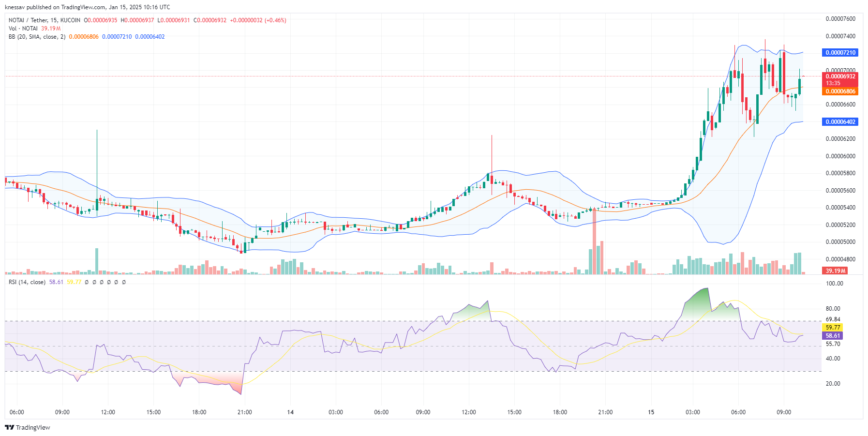Open the BB (20, SMA, close, 2) indicator label
868x436 pixels.
tap(37, 37)
